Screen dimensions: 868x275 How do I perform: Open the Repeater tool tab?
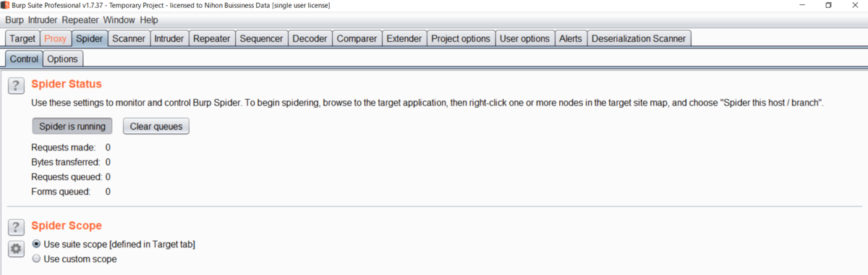212,38
